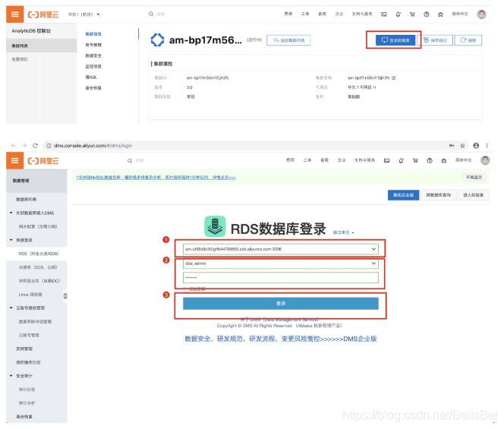Bookmark page with star icon
Screen dimensions: 504x429
coord(462,145)
